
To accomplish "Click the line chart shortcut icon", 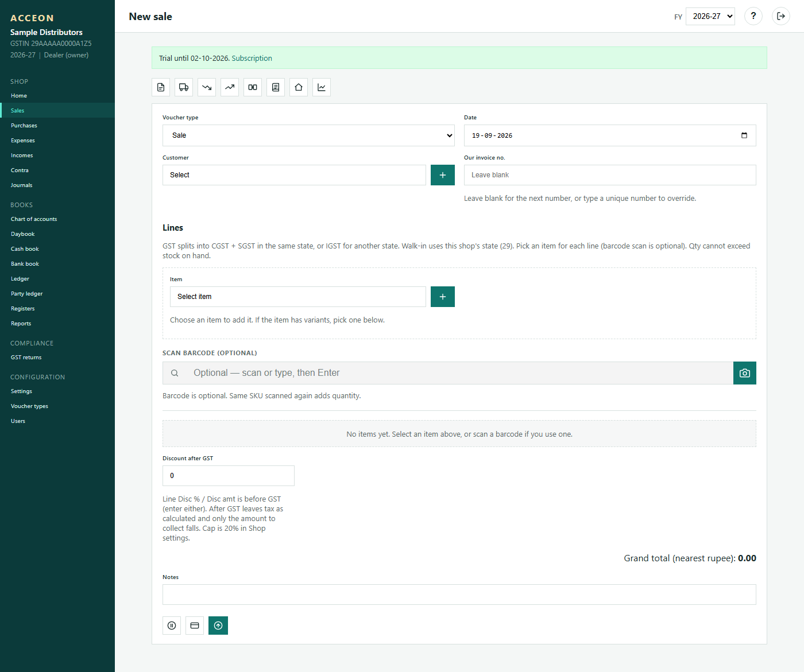I will coord(322,87).
